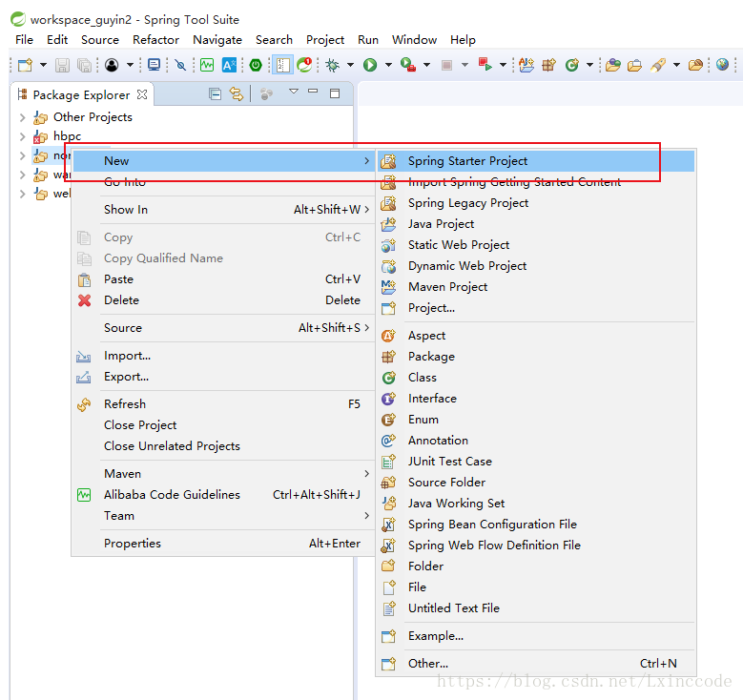The height and width of the screenshot is (700, 743).
Task: Click the blue translate language toolbar icon
Action: [229, 65]
